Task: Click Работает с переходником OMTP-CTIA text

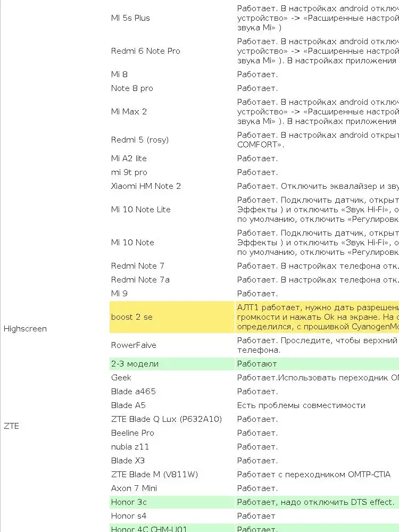Action: click(314, 475)
